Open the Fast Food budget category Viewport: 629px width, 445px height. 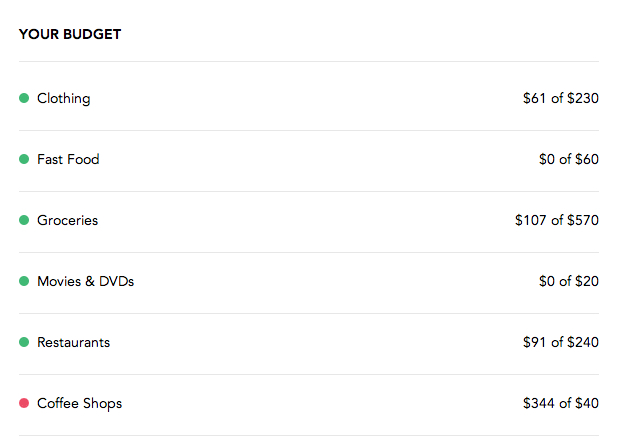click(x=68, y=159)
